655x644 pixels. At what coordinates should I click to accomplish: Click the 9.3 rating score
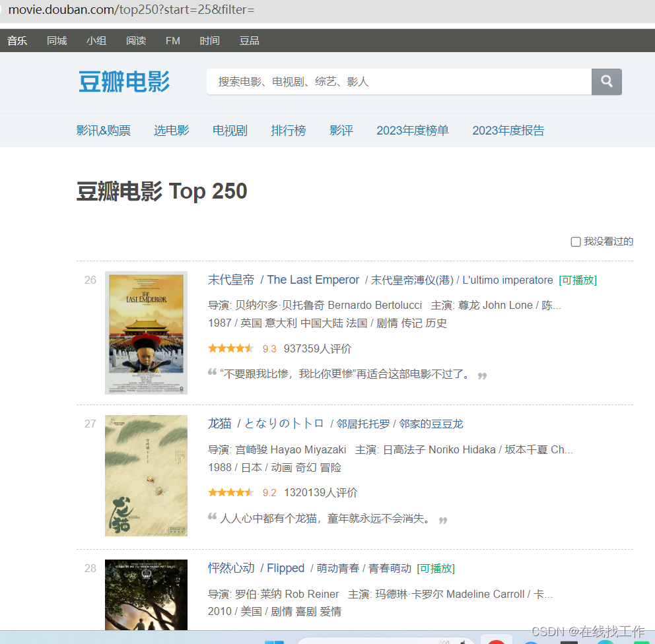click(x=269, y=349)
